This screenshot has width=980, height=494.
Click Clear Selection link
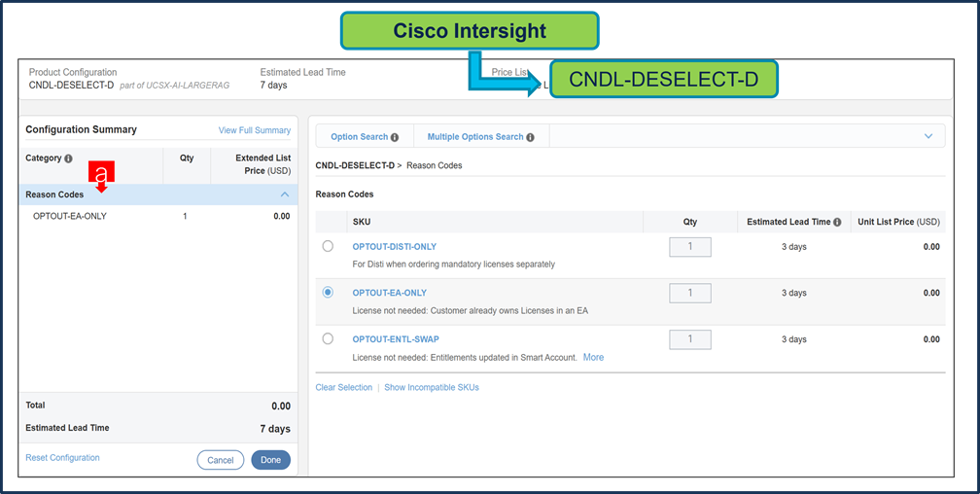coord(344,387)
